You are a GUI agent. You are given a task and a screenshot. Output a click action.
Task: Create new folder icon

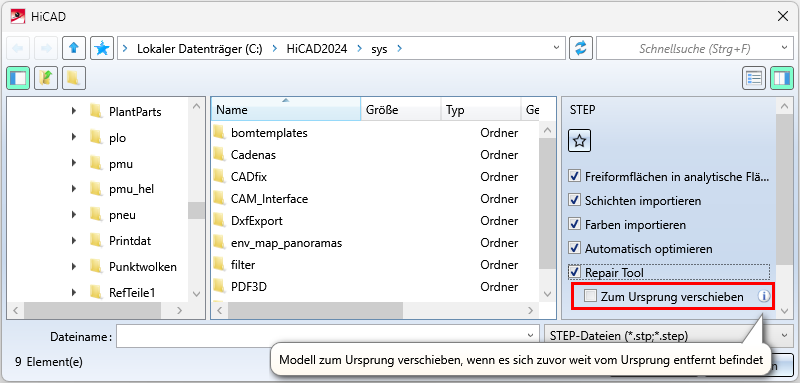tap(74, 78)
